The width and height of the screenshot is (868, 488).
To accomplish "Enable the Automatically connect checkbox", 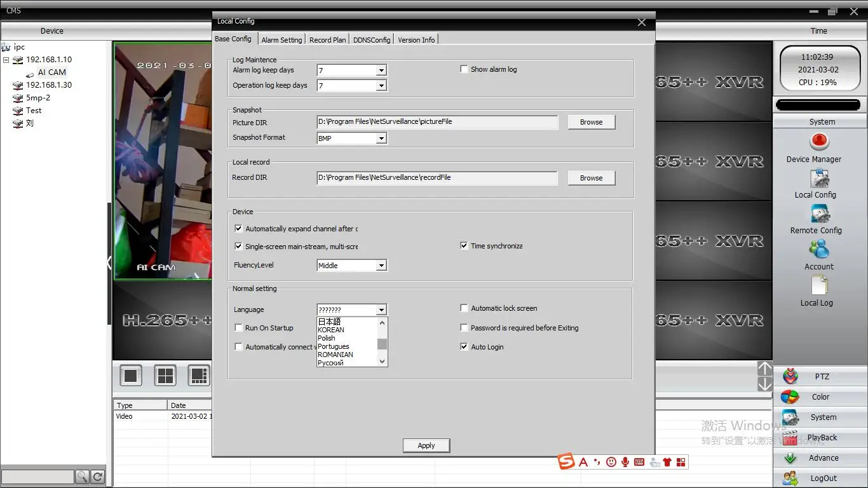I will pyautogui.click(x=239, y=347).
